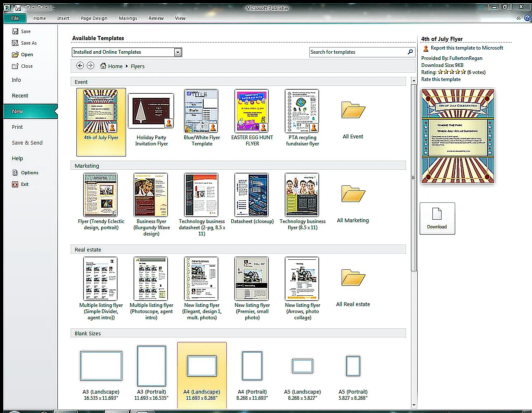Click the minimize ribbon caret icon
The width and height of the screenshot is (532, 413).
coord(518,18)
